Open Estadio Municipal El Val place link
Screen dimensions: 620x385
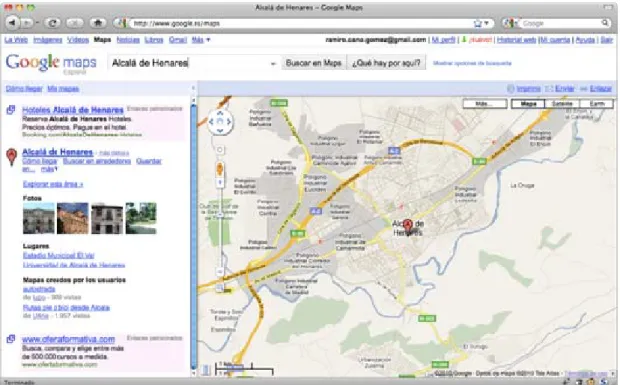pyautogui.click(x=59, y=255)
